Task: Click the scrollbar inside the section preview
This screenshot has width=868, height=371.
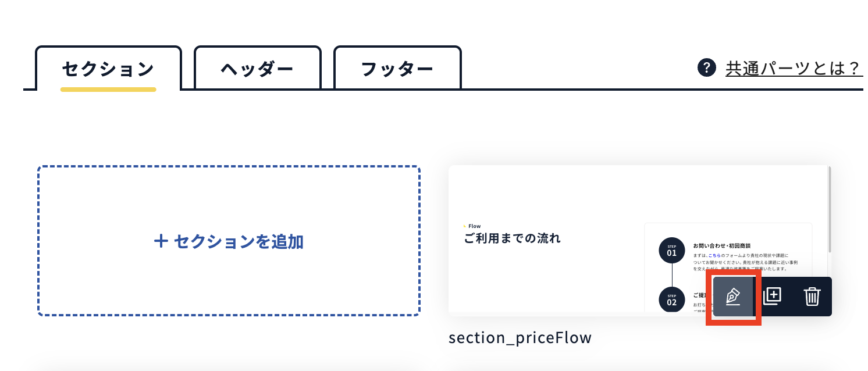Action: click(x=830, y=209)
